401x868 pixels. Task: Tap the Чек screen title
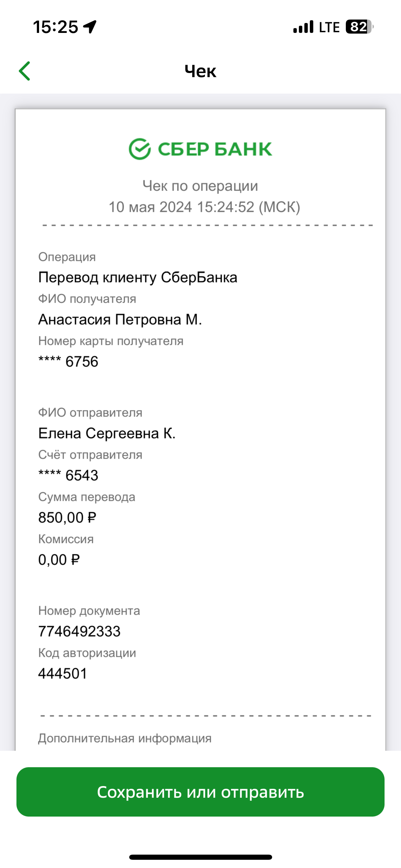pyautogui.click(x=200, y=71)
